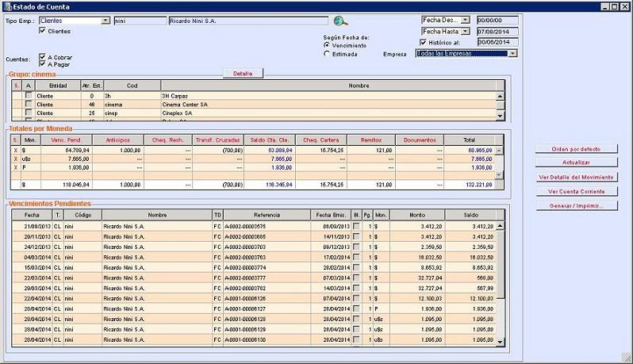Click the X marker on the u$s currency row
Image resolution: width=633 pixels, height=364 pixels.
[15, 159]
